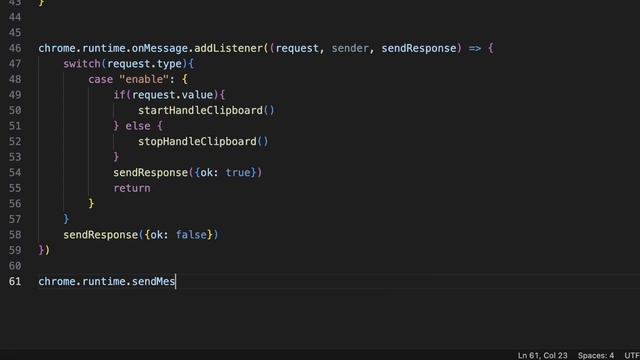Open the Ln 61, Col 23 cursor position indicator

point(542,355)
